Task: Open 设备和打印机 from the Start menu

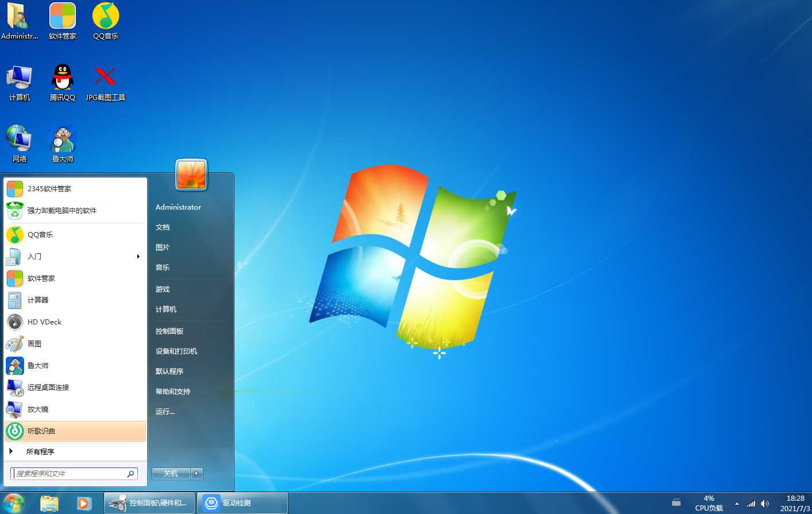Action: click(176, 351)
